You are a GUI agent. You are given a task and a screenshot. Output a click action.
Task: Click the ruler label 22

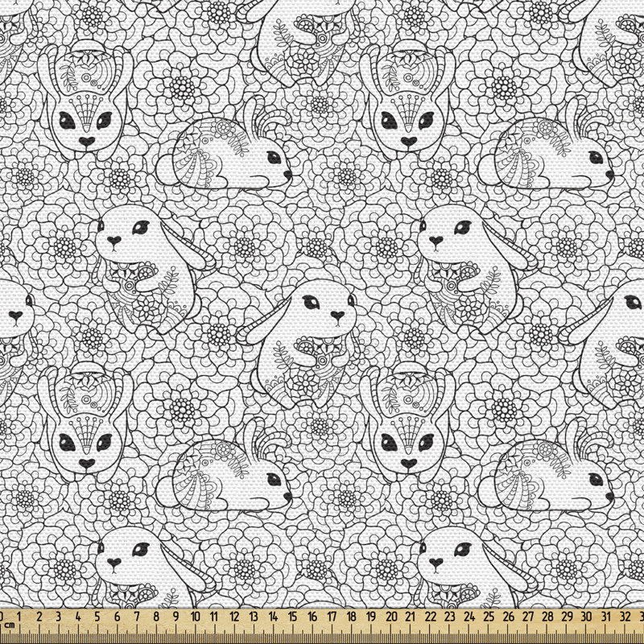pyautogui.click(x=431, y=617)
